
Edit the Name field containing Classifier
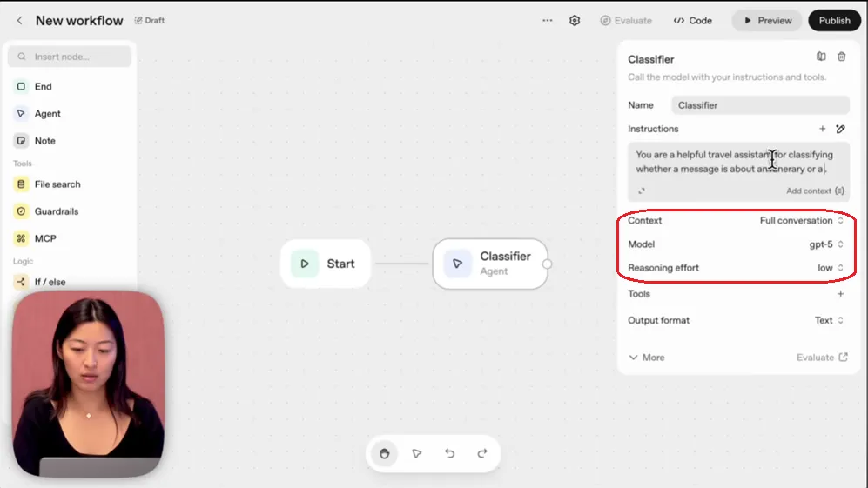click(x=760, y=105)
